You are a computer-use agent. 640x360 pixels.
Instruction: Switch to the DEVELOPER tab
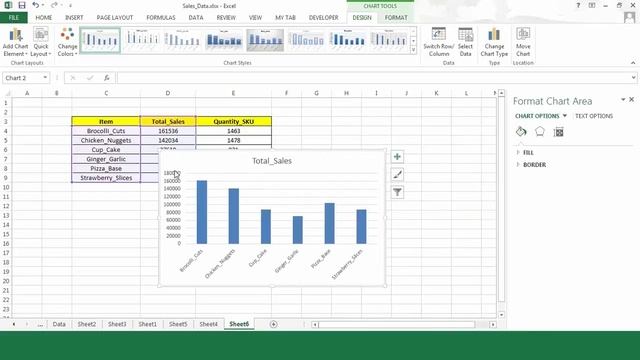click(x=324, y=18)
